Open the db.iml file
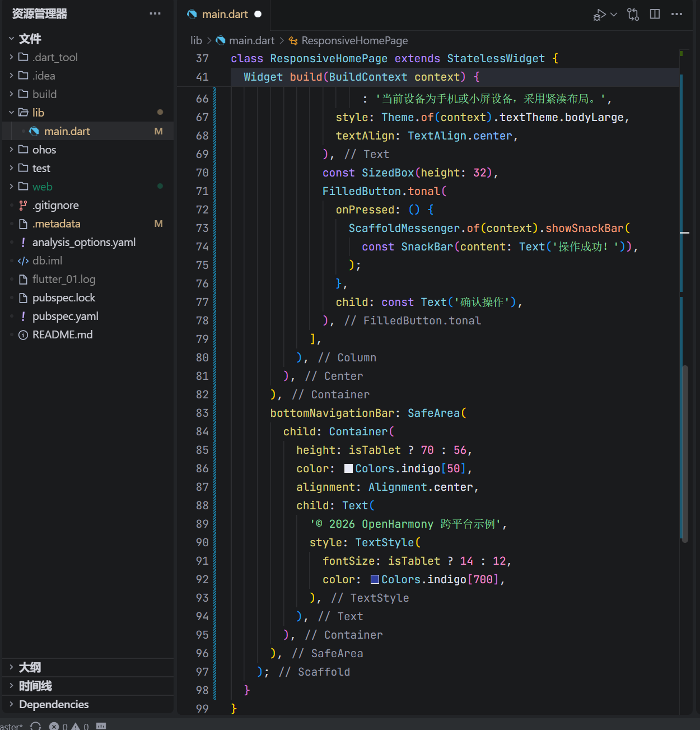Screen dimensions: 700x730 coord(88,261)
